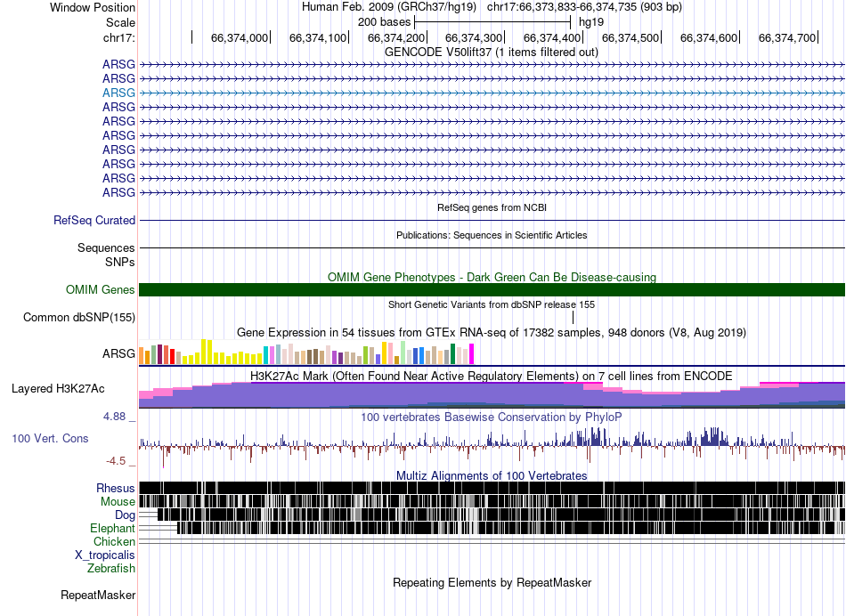Click the Common dbSNP(155) label
Screen dimensions: 846x616
tap(79, 317)
